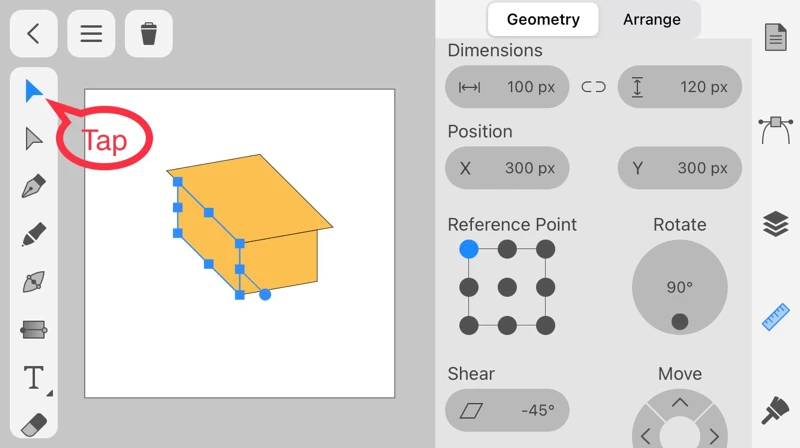Switch to the Arrange tab
800x448 pixels.
[x=651, y=19]
